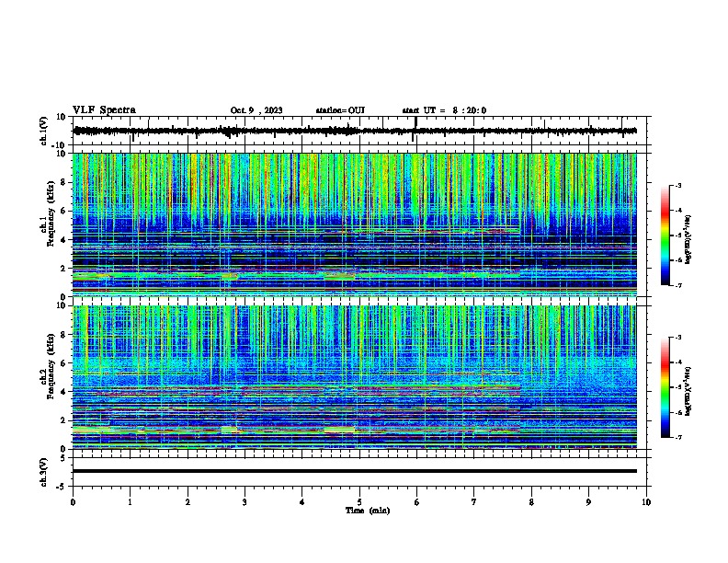Click the ch.2 spectrogram color scale bar
The height and width of the screenshot is (563, 728).
[665, 387]
